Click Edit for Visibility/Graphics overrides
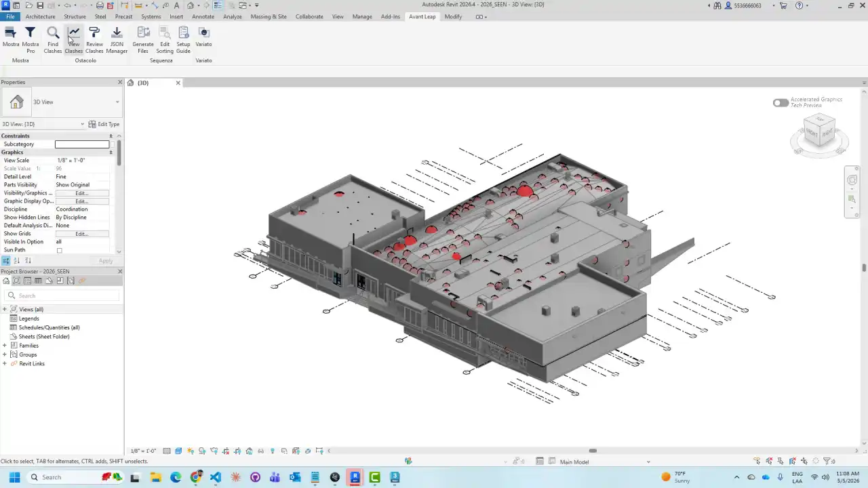Screen dimensions: 868x488 (82, 193)
